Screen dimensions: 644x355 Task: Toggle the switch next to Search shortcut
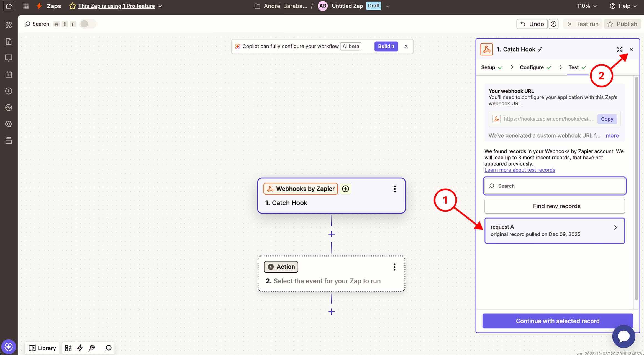click(x=88, y=24)
